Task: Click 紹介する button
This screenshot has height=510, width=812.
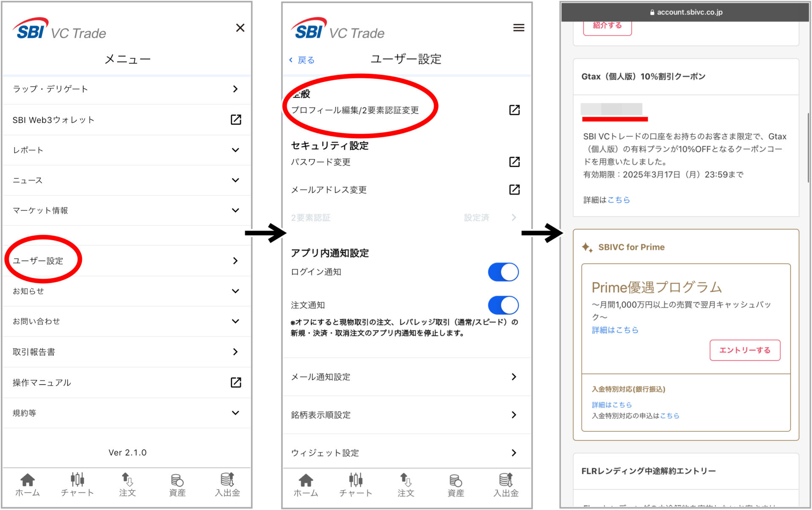Action: (607, 27)
